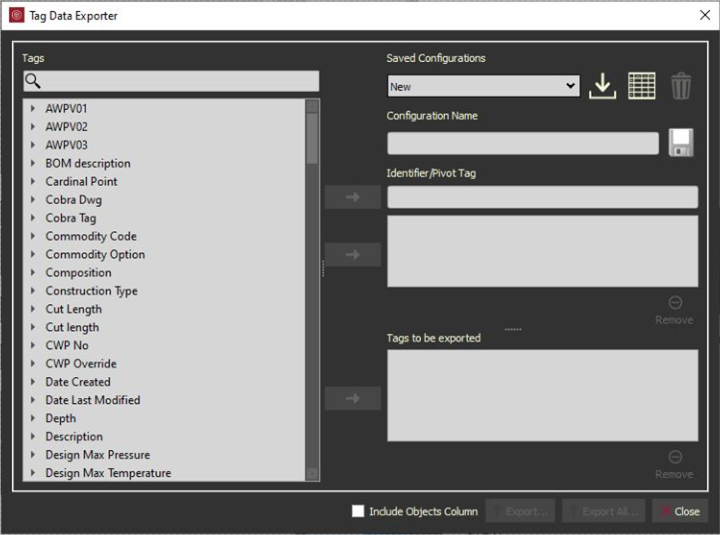720x535 pixels.
Task: Enable the Include Objects Column checkbox
Action: (x=358, y=511)
